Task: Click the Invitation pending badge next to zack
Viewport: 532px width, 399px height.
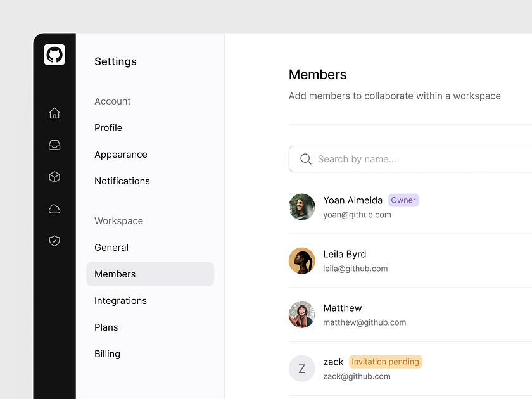Action: (x=385, y=362)
